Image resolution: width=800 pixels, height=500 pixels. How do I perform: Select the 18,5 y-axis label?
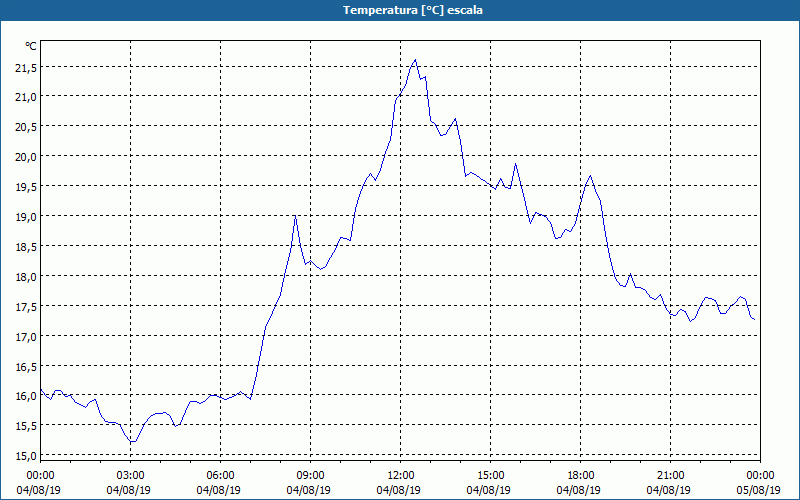tap(26, 246)
